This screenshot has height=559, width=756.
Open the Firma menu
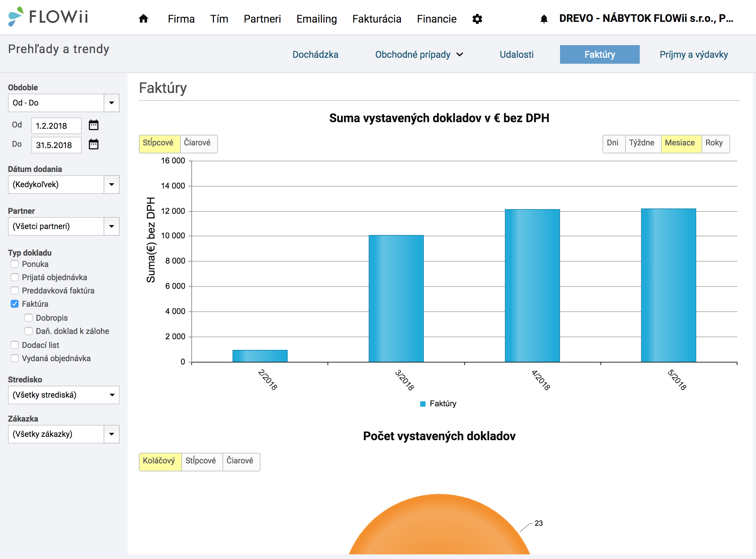pos(181,19)
